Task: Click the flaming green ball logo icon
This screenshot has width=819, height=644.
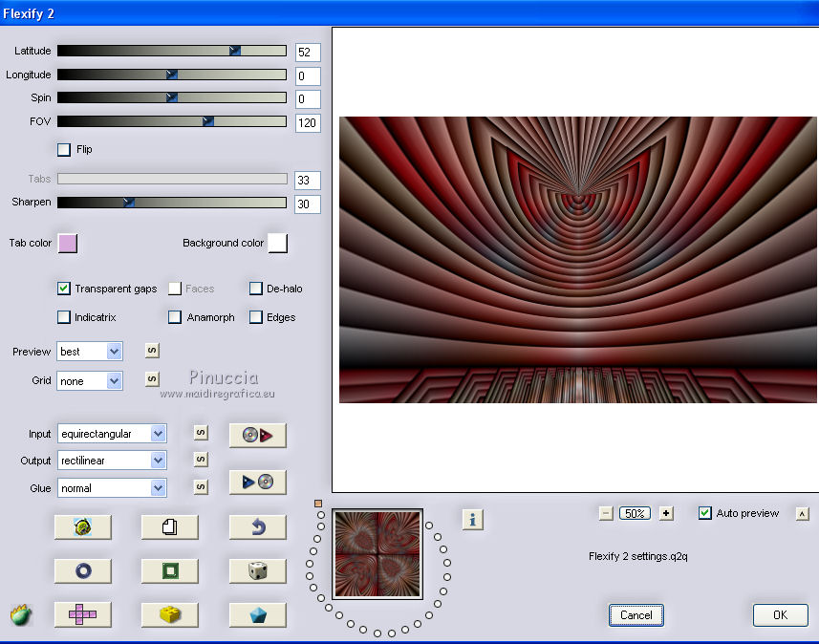Action: (x=21, y=615)
